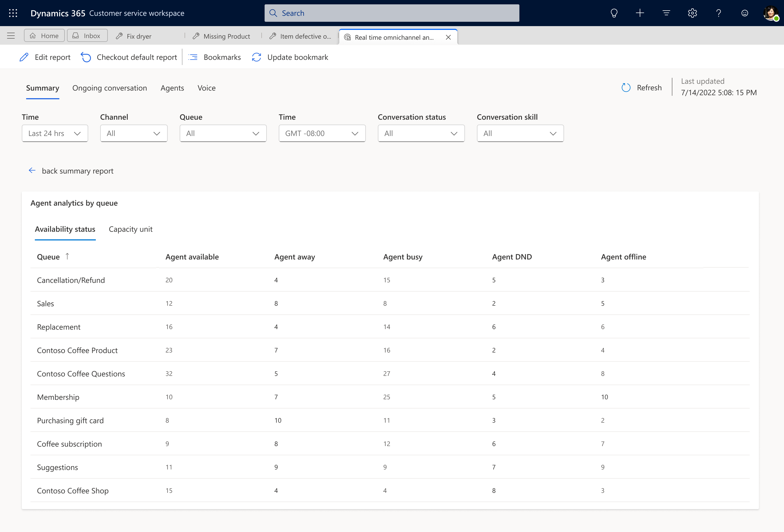The image size is (784, 532).
Task: Click the Settings gear icon
Action: [x=692, y=13]
